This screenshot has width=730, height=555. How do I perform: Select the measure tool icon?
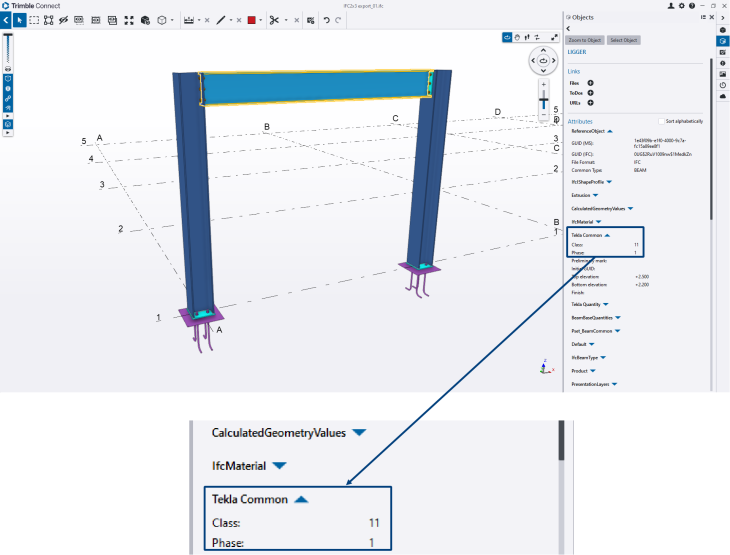coord(188,20)
